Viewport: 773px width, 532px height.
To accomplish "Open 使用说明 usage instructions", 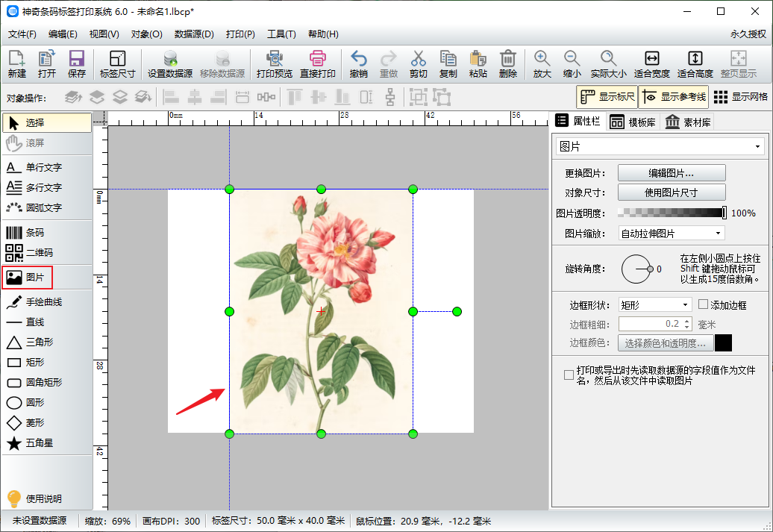I will point(34,498).
